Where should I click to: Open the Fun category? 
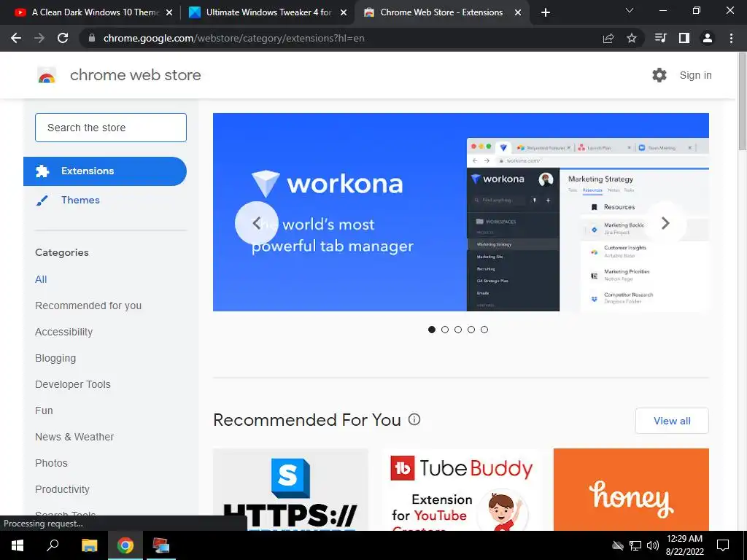coord(44,411)
